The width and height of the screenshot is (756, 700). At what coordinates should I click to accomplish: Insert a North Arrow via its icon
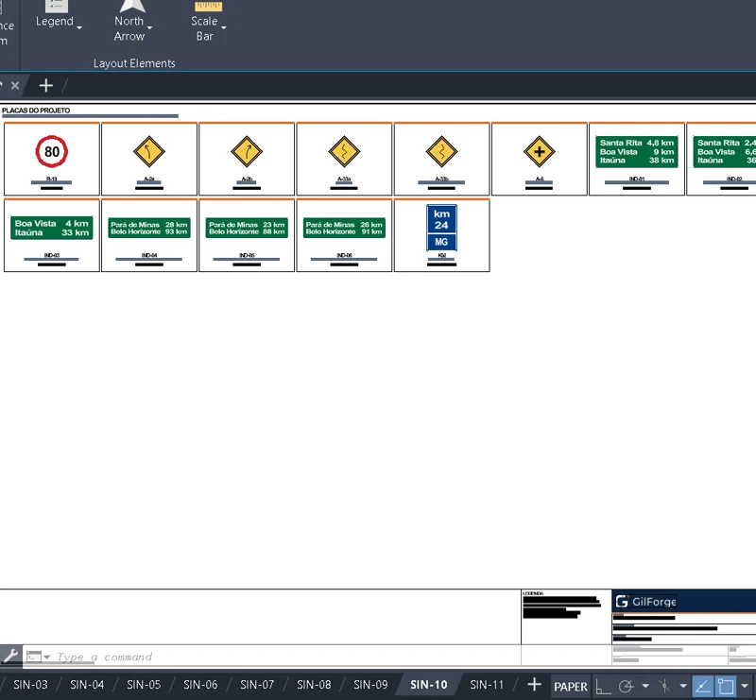pyautogui.click(x=132, y=6)
